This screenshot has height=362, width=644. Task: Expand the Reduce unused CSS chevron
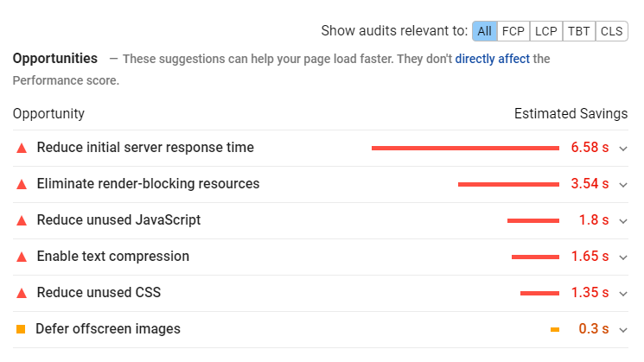pos(623,294)
